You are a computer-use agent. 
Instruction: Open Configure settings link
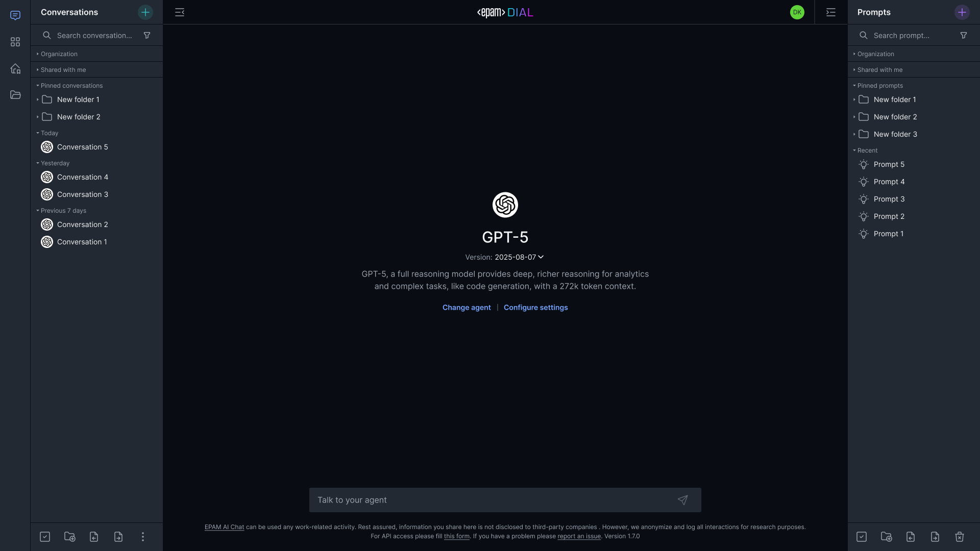(535, 308)
